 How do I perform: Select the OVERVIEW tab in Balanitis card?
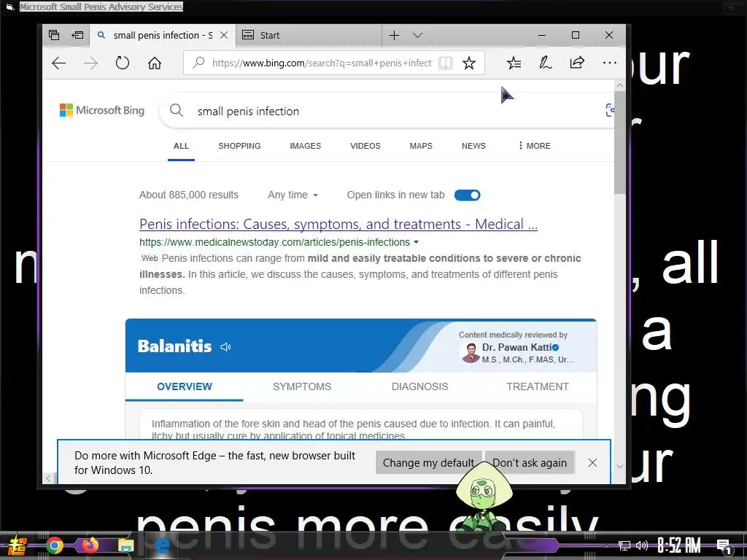click(185, 386)
